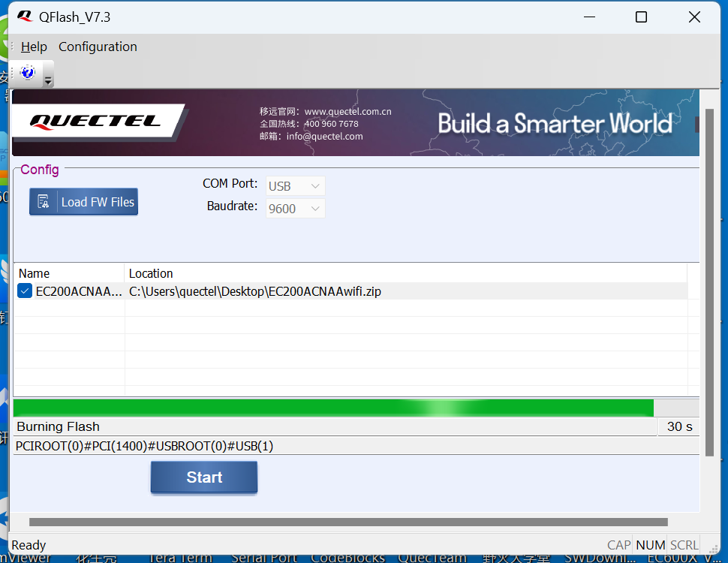Close the QFlash window
The image size is (728, 563).
694,17
